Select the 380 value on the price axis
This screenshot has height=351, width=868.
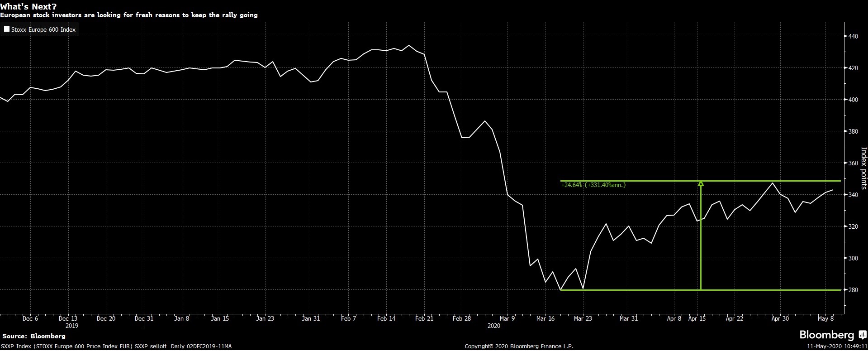tap(853, 131)
